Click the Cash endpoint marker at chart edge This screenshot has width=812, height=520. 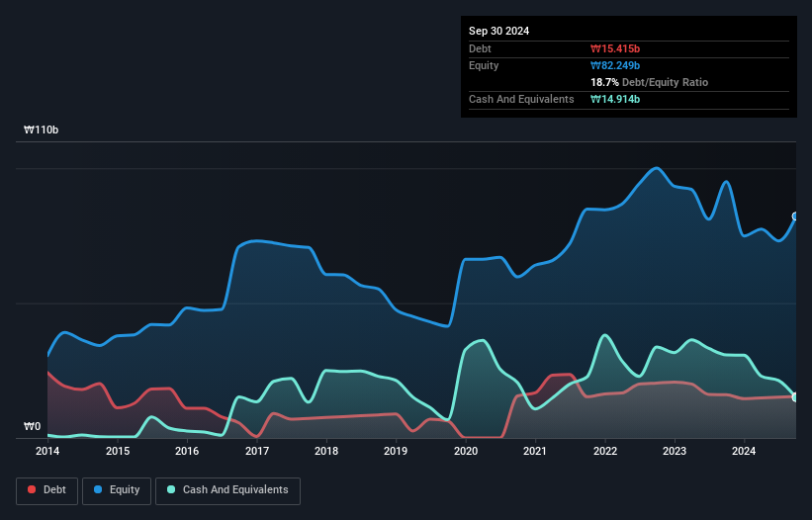[795, 397]
